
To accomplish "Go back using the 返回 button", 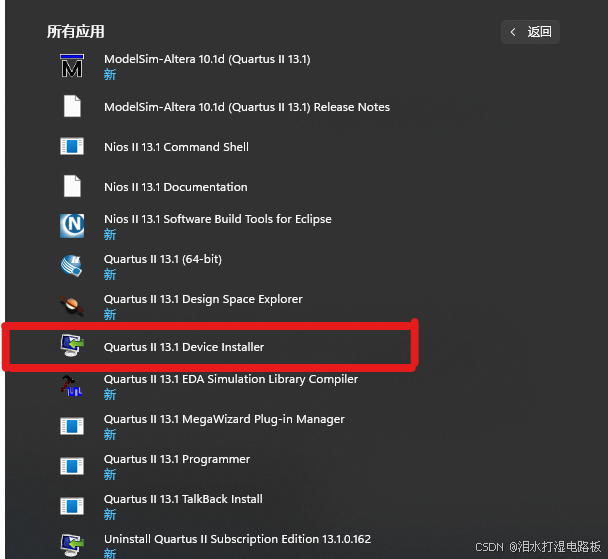I will [530, 32].
